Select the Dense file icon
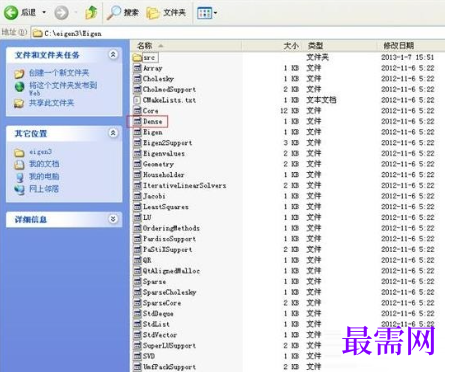The width and height of the screenshot is (454, 372). pyautogui.click(x=137, y=121)
